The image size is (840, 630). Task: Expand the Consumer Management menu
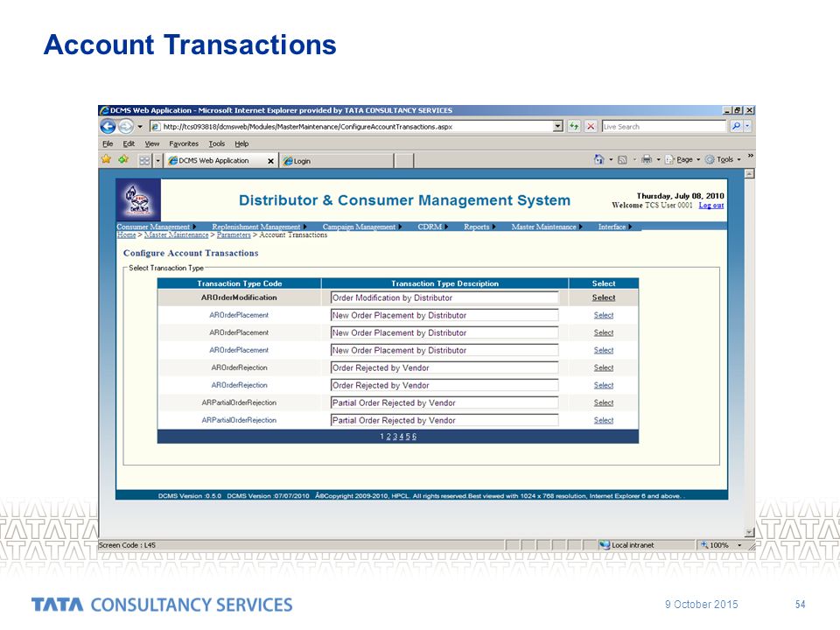click(x=156, y=227)
